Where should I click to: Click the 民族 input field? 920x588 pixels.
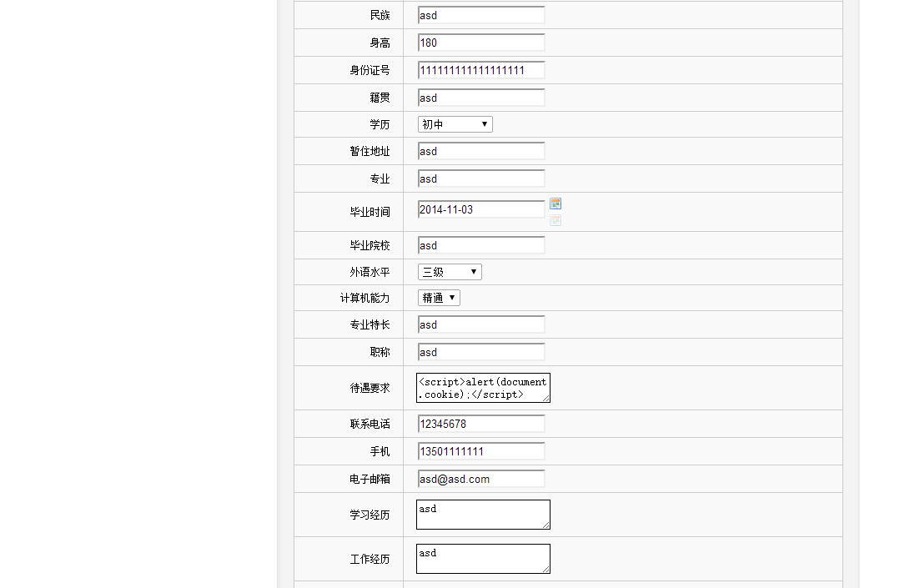click(x=481, y=15)
